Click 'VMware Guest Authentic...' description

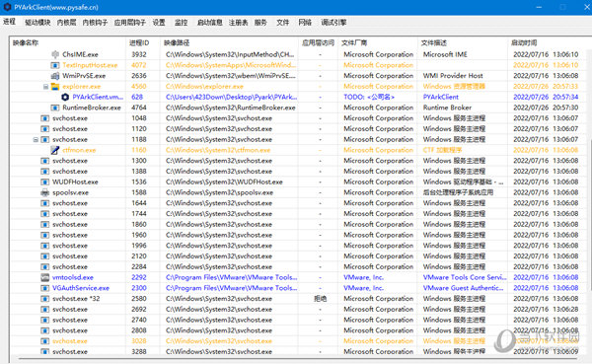[463, 288]
